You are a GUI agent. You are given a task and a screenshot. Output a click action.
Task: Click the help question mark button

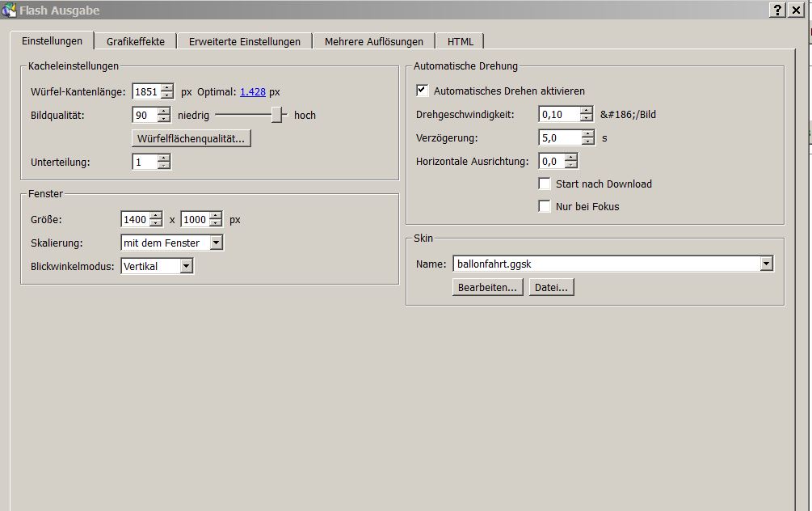coord(777,10)
